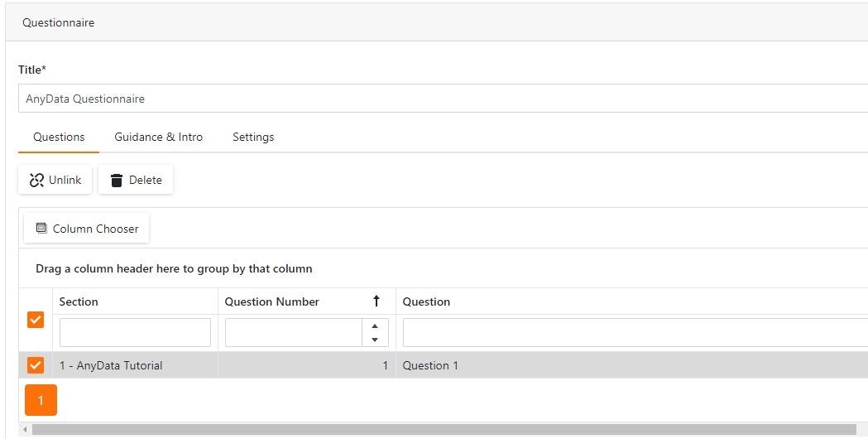Switch to the Guidance & Intro tab
The image size is (868, 439).
point(158,137)
